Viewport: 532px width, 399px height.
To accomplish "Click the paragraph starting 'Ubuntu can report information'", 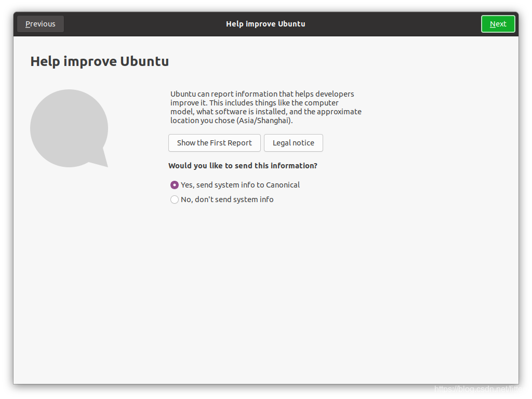I will [x=265, y=107].
